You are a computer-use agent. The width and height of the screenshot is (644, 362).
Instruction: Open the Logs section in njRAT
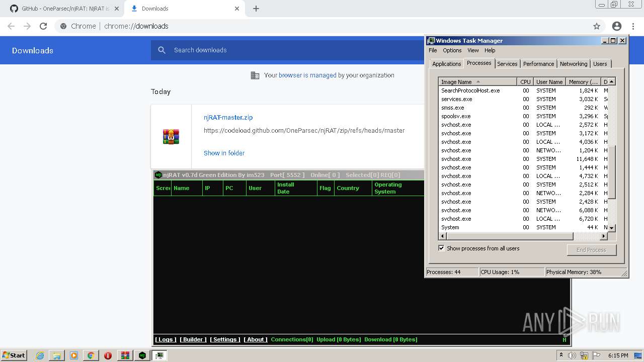pos(166,339)
